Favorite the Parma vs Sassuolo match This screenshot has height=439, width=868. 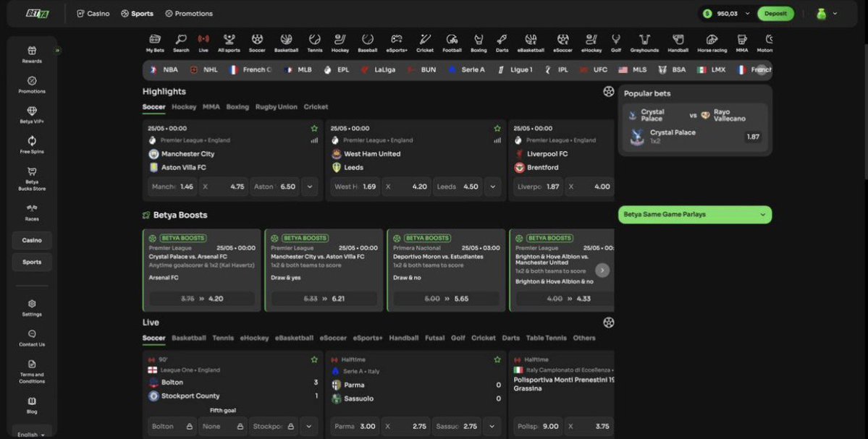[x=497, y=359]
